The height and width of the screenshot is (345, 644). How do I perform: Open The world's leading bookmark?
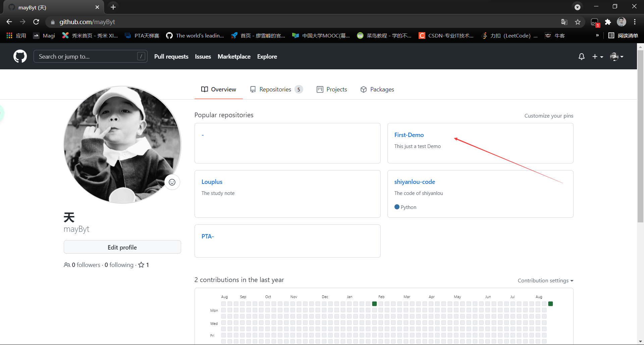click(x=195, y=36)
